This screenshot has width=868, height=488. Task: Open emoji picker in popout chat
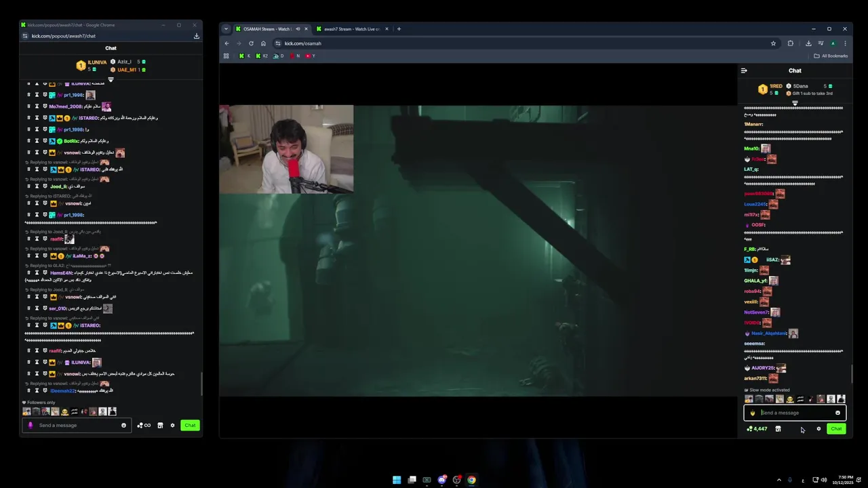(123, 425)
